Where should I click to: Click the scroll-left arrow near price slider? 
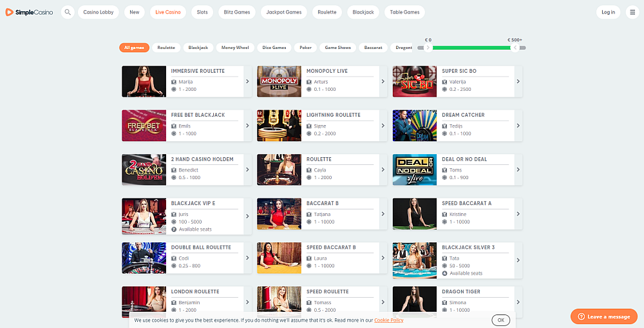(515, 48)
